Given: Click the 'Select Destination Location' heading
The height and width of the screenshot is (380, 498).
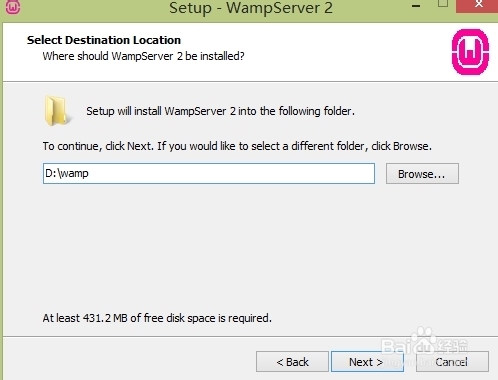Looking at the screenshot, I should [x=104, y=40].
